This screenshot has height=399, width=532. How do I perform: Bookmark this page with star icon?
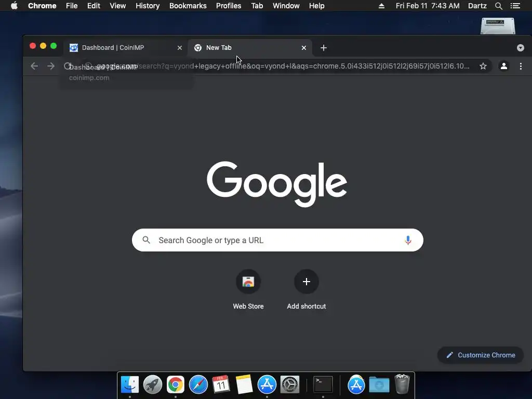tap(483, 66)
